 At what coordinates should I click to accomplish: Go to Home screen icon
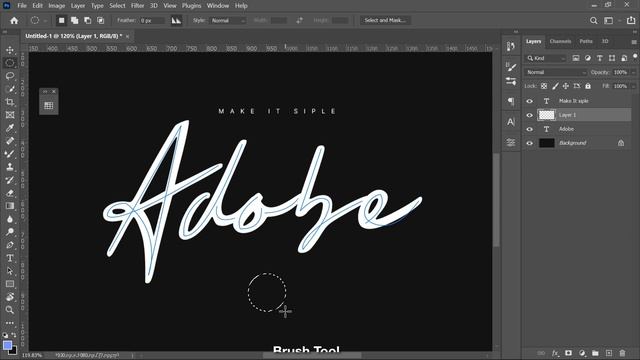pos(14,20)
